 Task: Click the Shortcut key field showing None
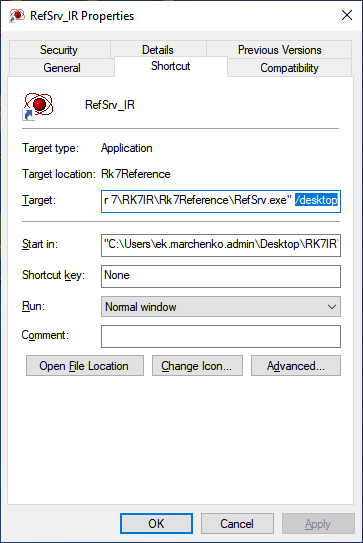pyautogui.click(x=221, y=276)
